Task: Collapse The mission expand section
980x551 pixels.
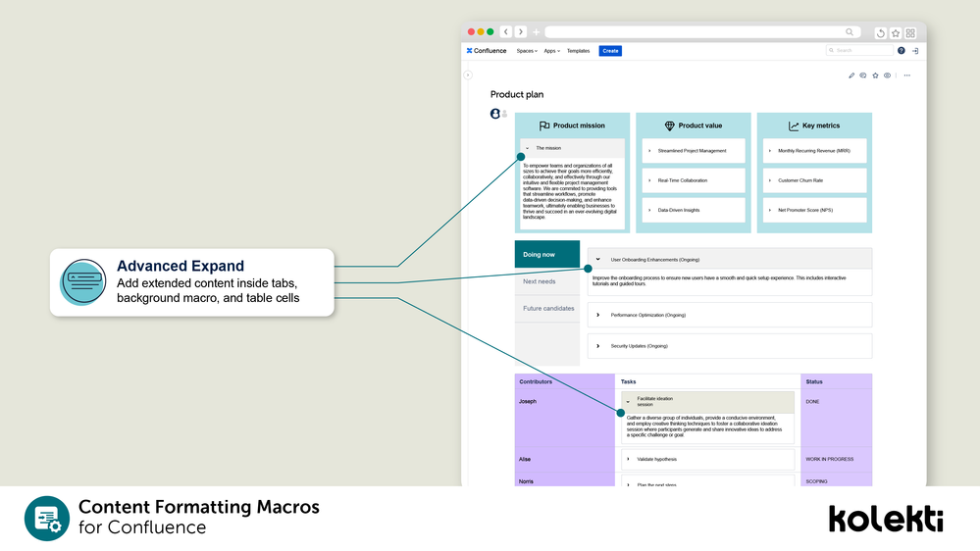Action: 573,148
